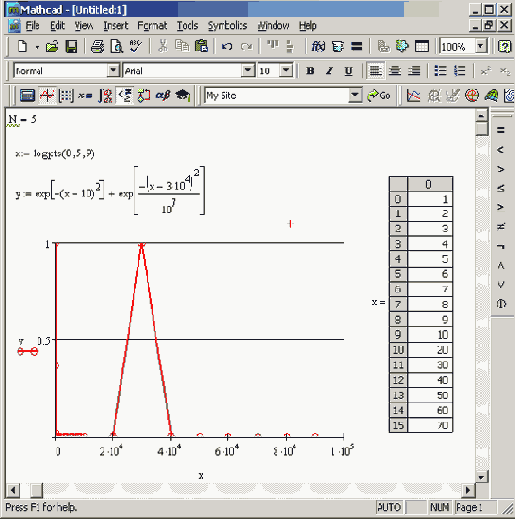Open the Calculator toolbar icon
The image size is (515, 519).
point(27,96)
